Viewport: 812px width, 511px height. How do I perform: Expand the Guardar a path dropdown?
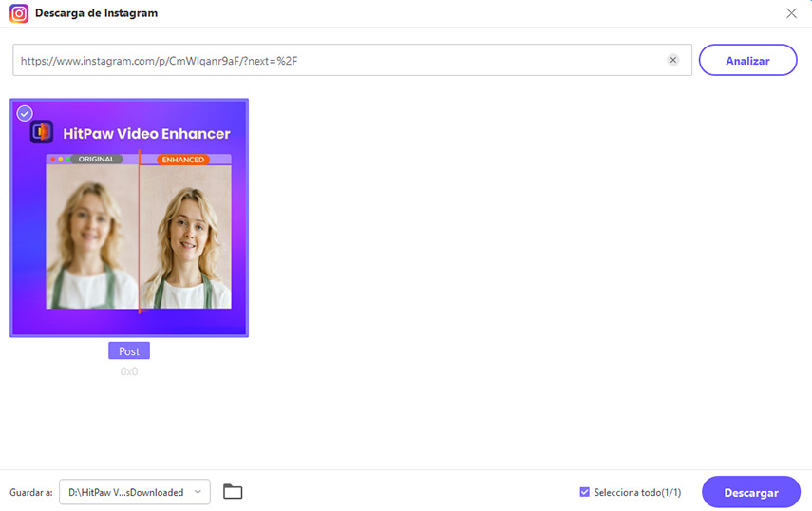[x=135, y=492]
